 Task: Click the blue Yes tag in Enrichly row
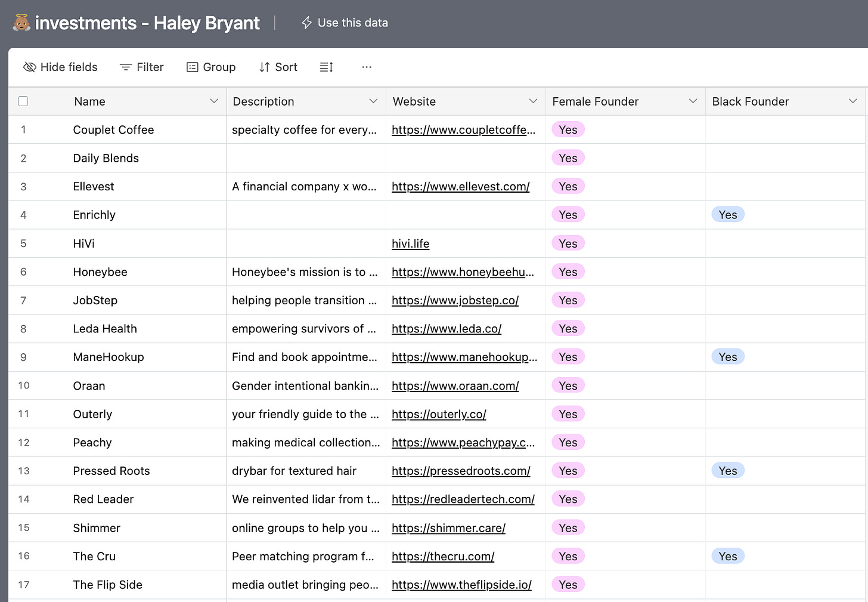point(727,215)
